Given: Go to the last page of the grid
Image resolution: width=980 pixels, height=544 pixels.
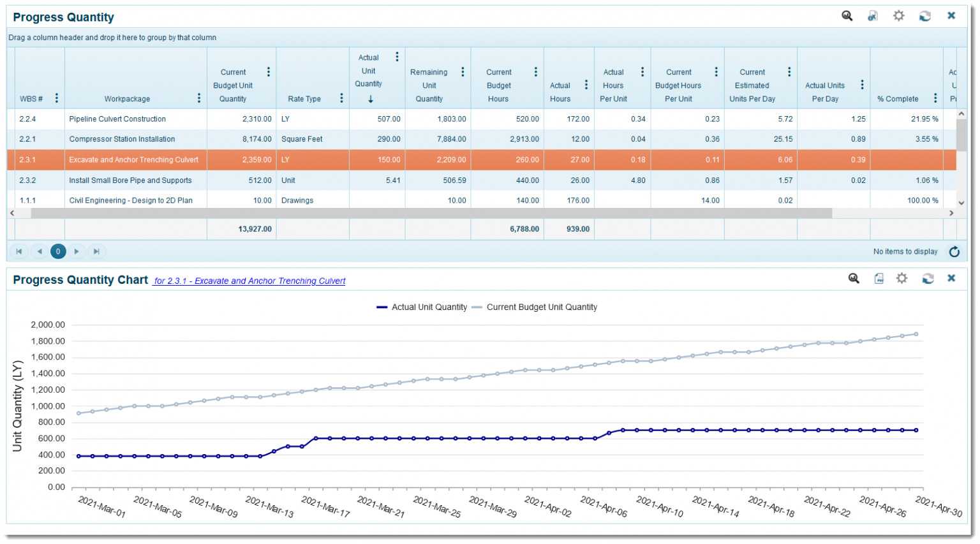Looking at the screenshot, I should (96, 251).
